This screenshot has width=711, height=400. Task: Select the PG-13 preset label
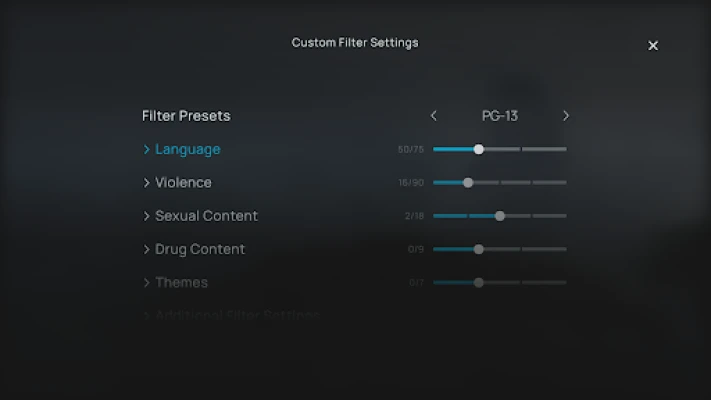click(500, 116)
